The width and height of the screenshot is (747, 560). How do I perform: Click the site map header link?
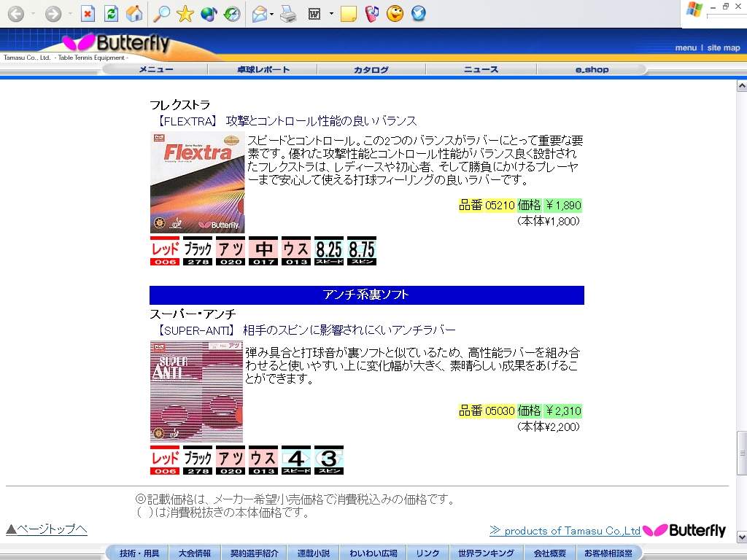[x=723, y=47]
